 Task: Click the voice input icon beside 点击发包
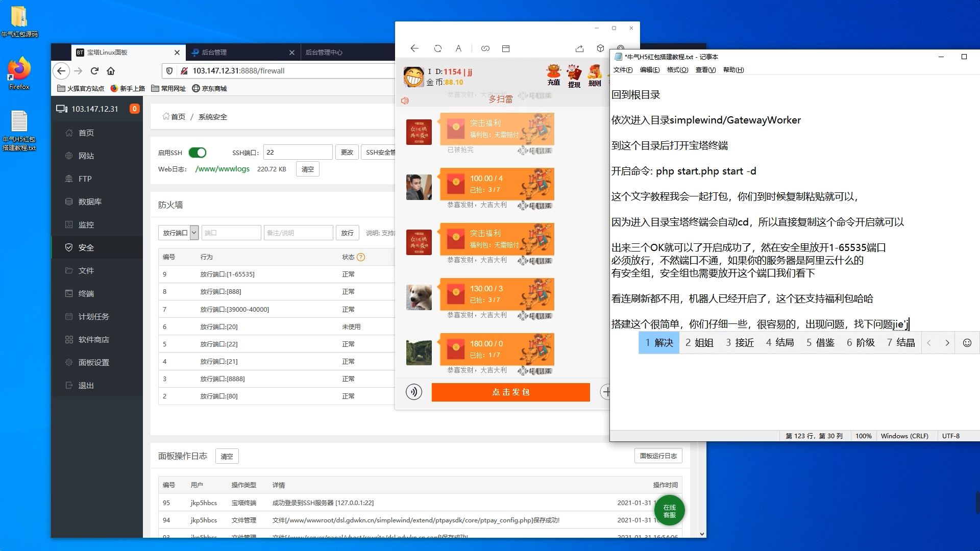(413, 392)
